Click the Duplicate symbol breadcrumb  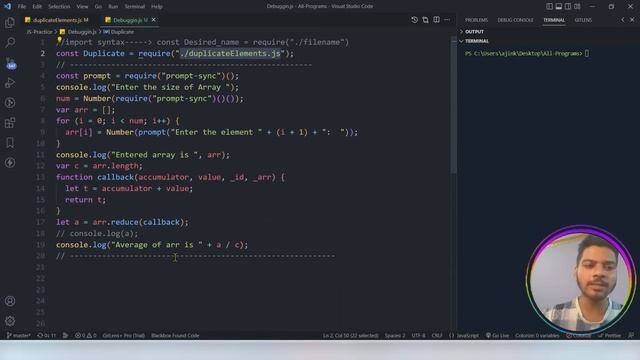[x=119, y=32]
